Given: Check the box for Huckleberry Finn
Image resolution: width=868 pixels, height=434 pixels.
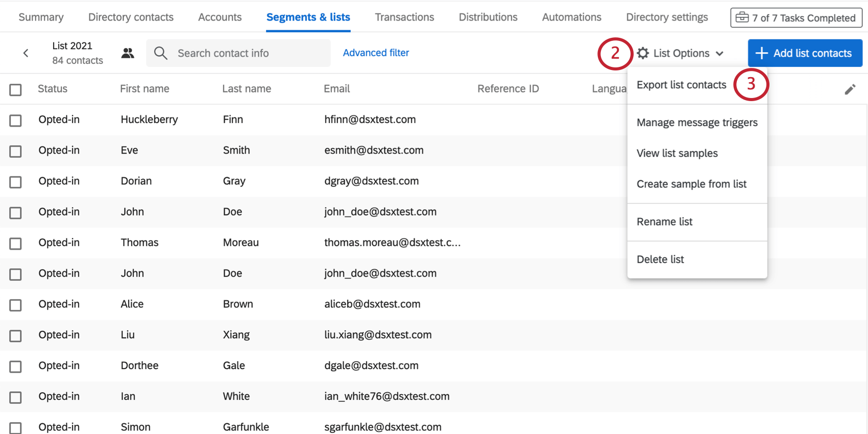Looking at the screenshot, I should (16, 120).
